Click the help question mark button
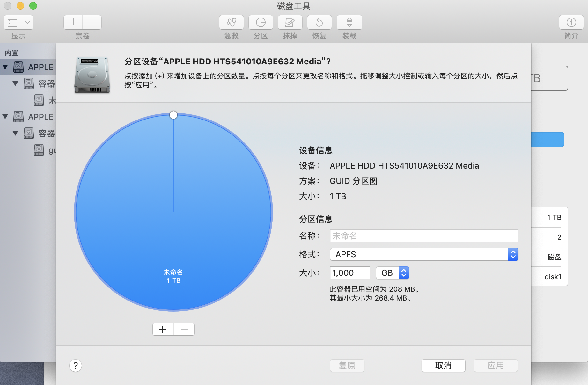The height and width of the screenshot is (385, 588). (x=76, y=366)
